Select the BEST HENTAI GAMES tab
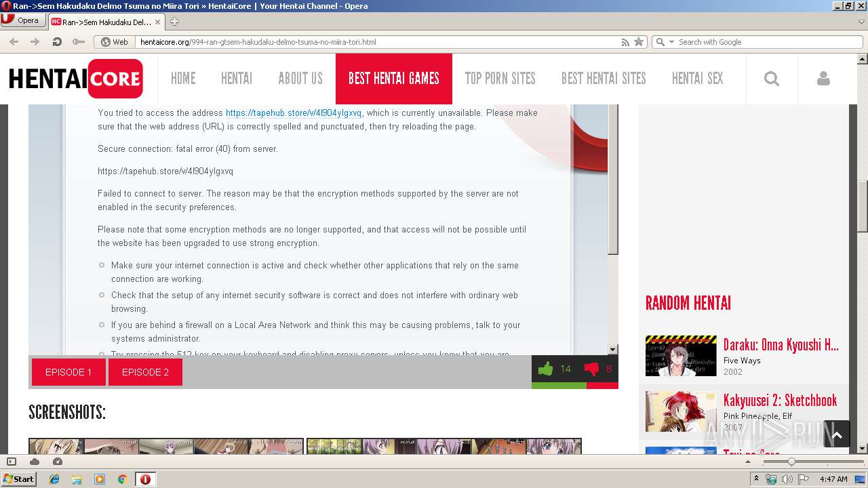The height and width of the screenshot is (488, 868). pos(394,79)
